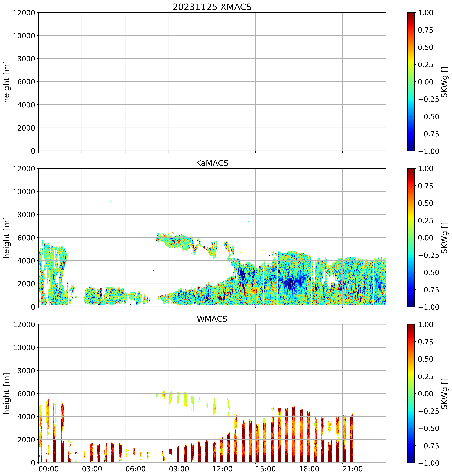452x476 pixels.
Task: Click the '20231125 XMACS' plot title
Action: [x=212, y=7]
